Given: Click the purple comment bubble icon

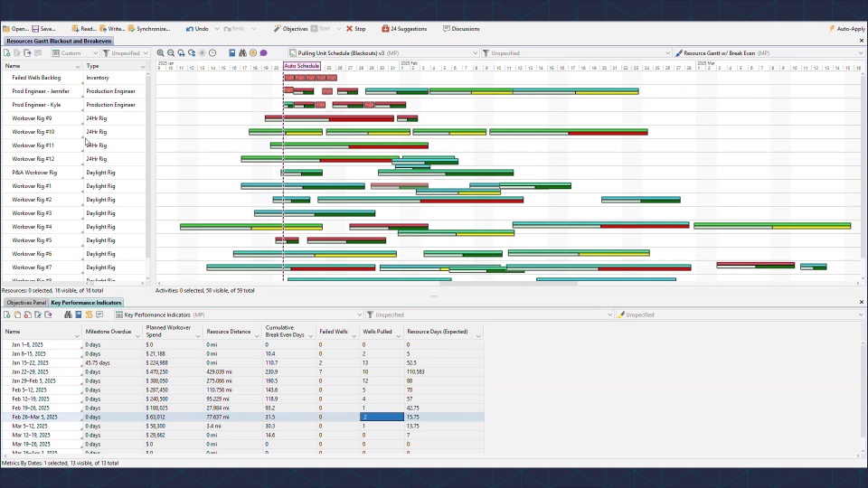Looking at the screenshot, I should (263, 53).
